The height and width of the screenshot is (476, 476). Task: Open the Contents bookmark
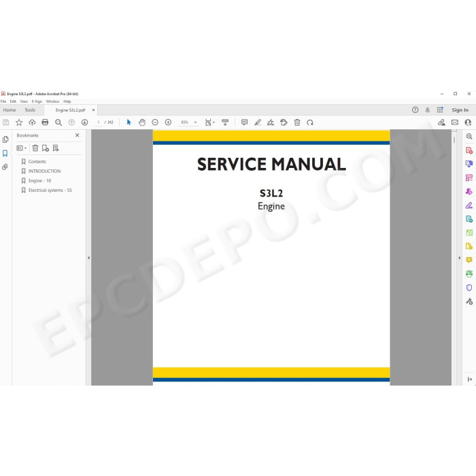click(x=37, y=162)
